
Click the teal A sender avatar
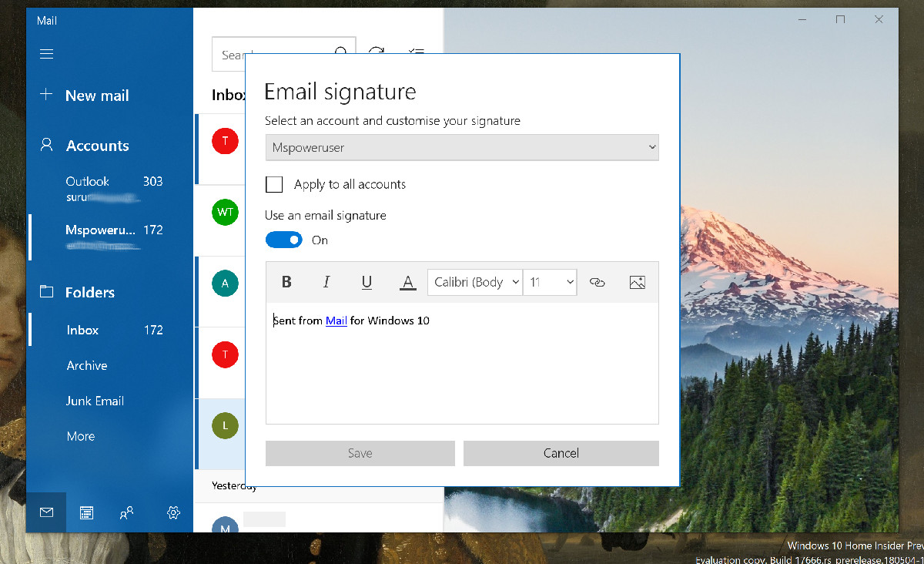[x=225, y=283]
